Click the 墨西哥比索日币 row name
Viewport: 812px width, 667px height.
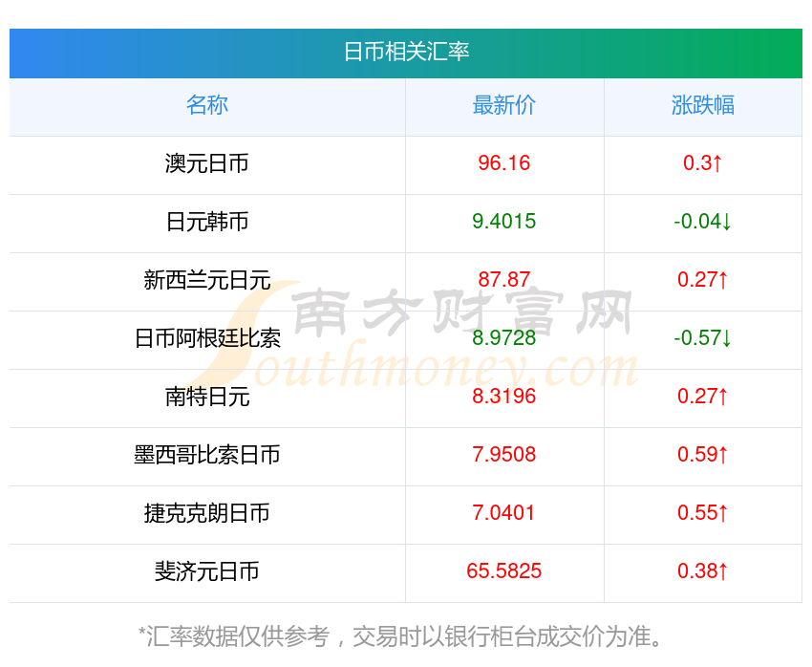[207, 455]
